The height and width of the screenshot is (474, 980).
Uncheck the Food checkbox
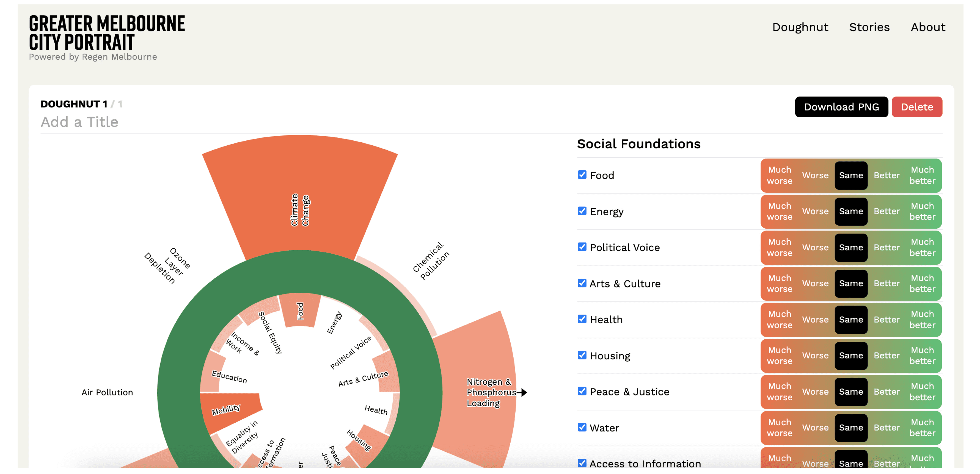click(582, 175)
